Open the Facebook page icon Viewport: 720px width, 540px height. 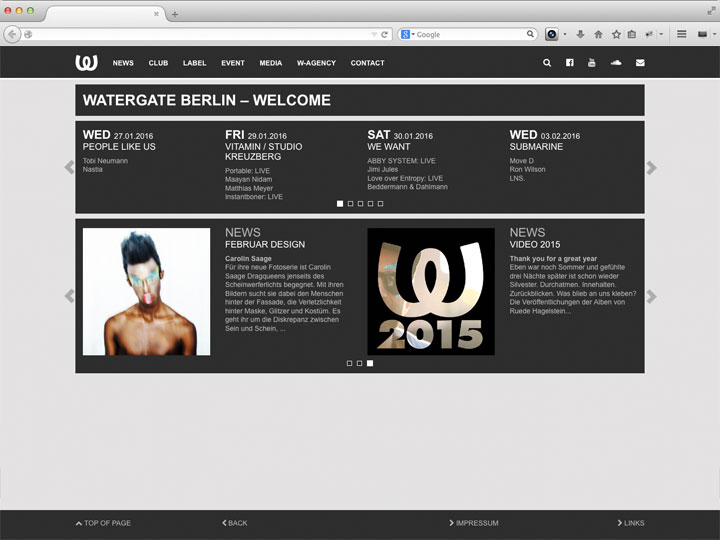[570, 63]
